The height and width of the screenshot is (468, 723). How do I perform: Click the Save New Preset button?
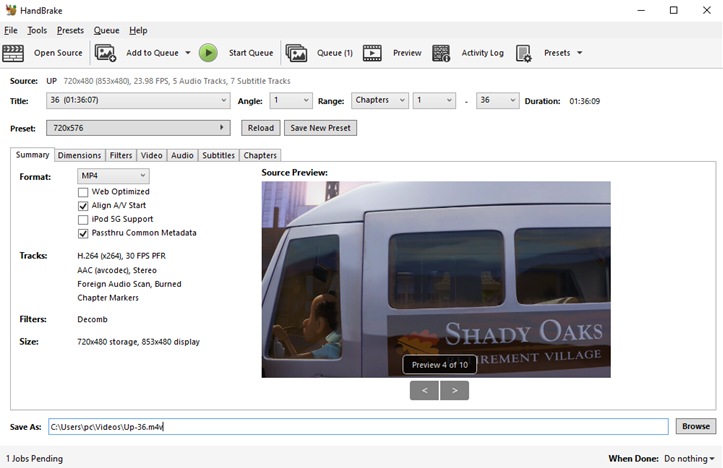click(320, 128)
